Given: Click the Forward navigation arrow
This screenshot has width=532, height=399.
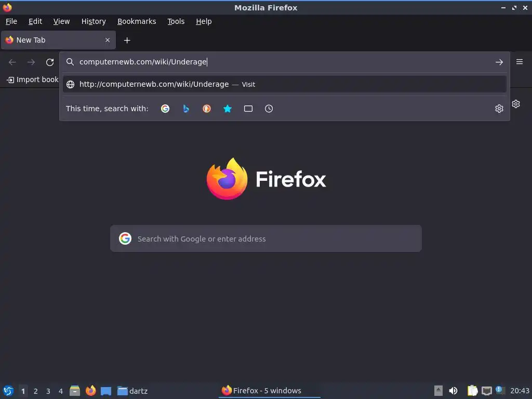Looking at the screenshot, I should [x=31, y=62].
